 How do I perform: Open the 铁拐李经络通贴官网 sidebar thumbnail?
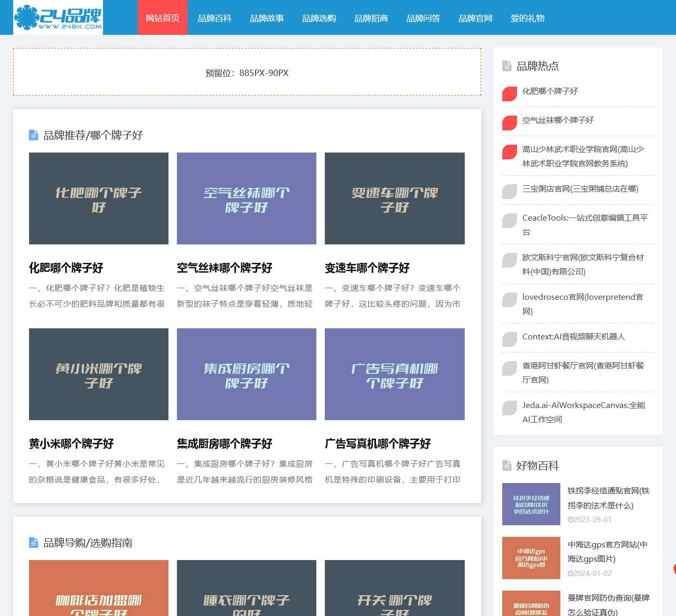(531, 504)
